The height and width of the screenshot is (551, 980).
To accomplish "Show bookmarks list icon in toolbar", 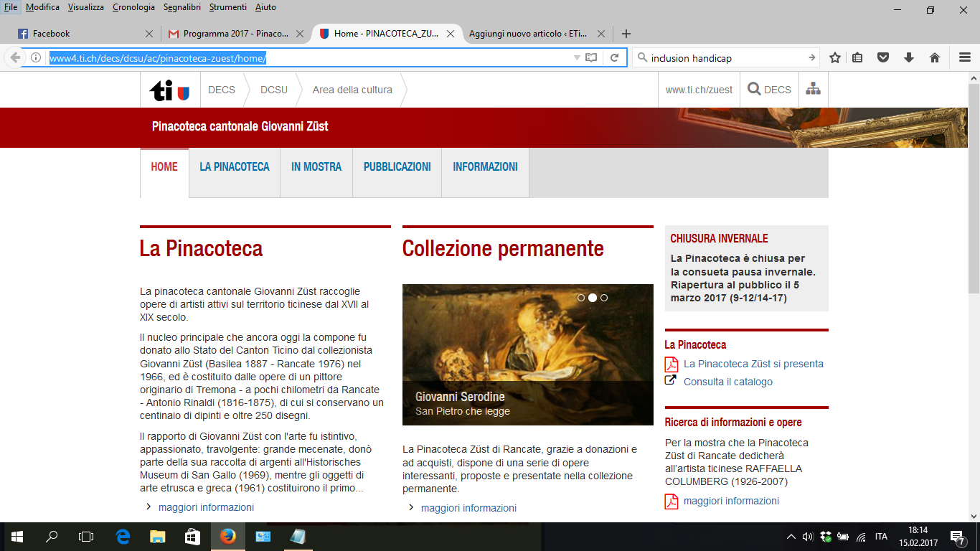I will [857, 58].
